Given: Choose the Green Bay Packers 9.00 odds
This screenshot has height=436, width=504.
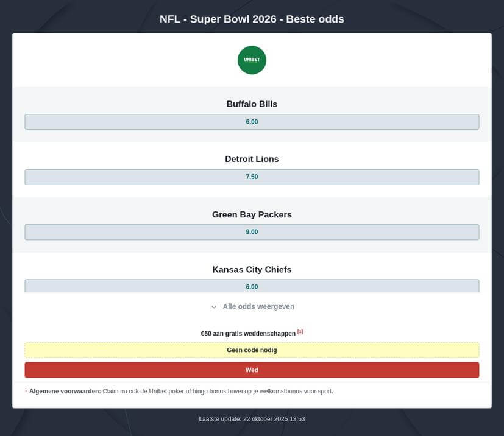Looking at the screenshot, I should point(252,232).
